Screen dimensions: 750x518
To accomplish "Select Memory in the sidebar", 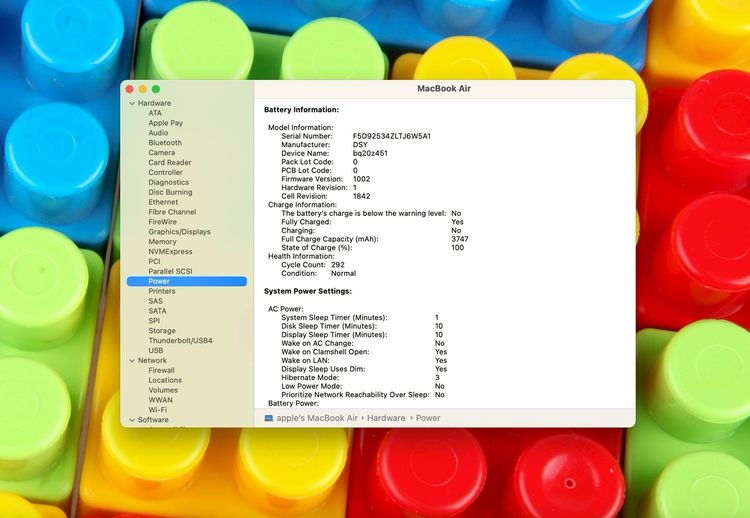I will (x=162, y=242).
